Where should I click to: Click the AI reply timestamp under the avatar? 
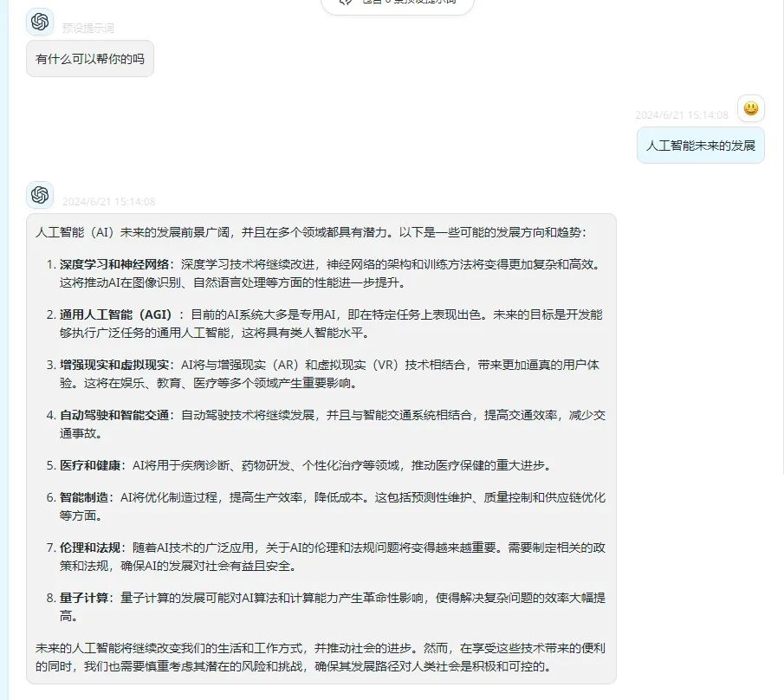108,202
